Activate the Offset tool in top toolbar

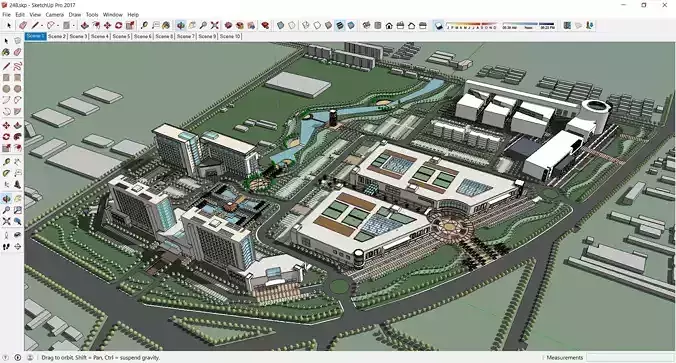pyautogui.click(x=96, y=25)
